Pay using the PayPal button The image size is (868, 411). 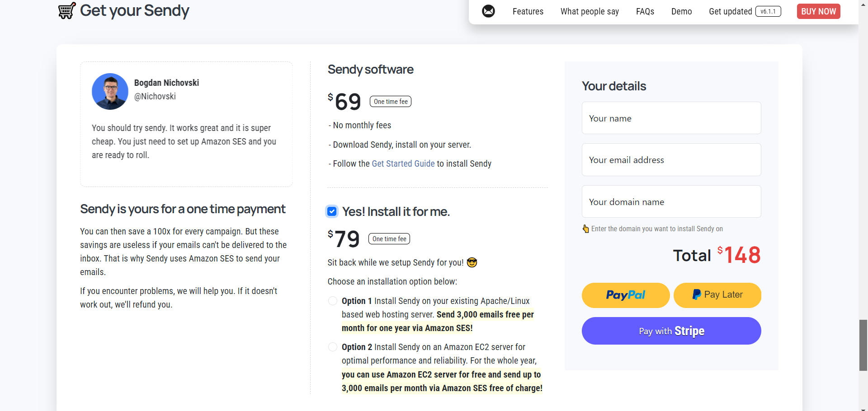point(626,295)
